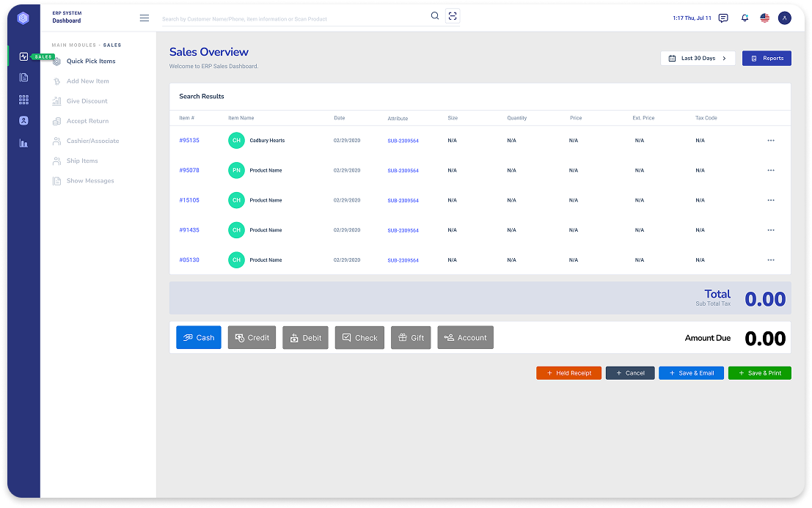This screenshot has height=508, width=812.
Task: Click the Cadbury Hearts item name
Action: [267, 141]
